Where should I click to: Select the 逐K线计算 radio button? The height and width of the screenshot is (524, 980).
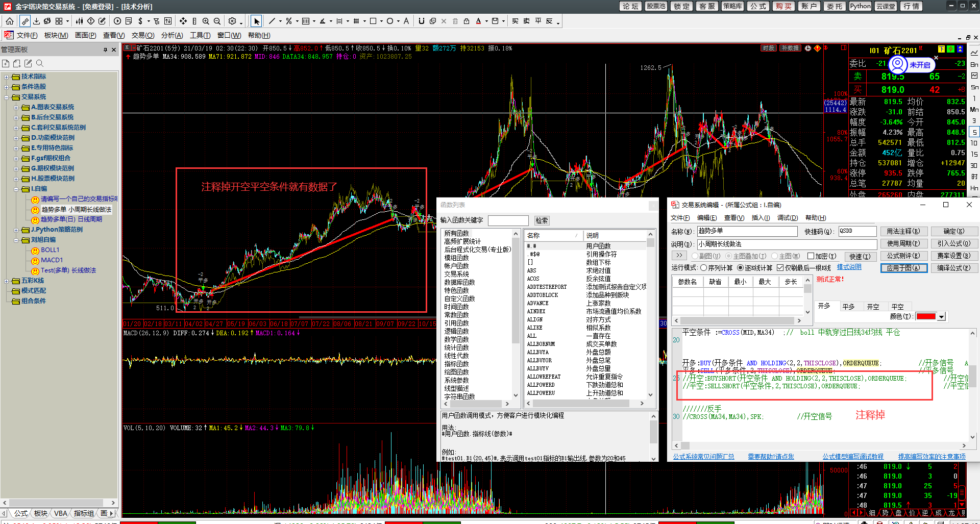[740, 267]
